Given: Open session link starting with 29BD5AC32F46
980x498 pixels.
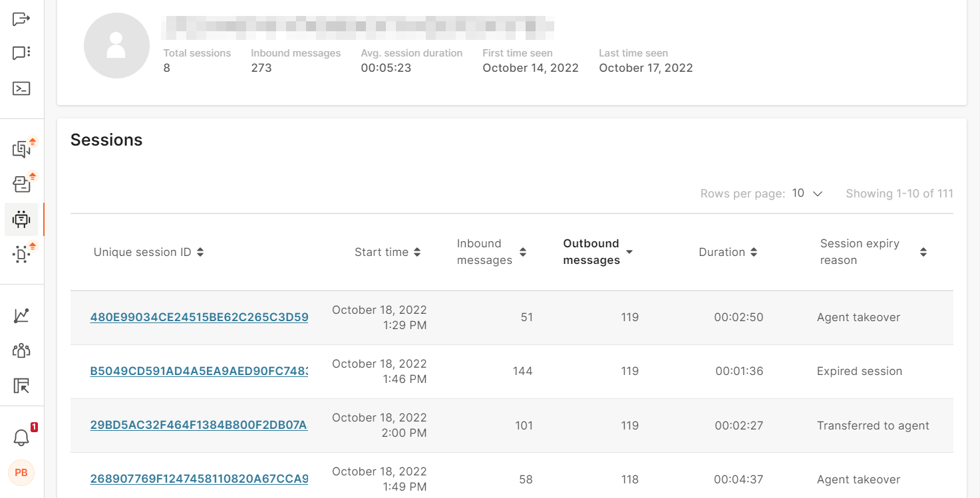Looking at the screenshot, I should pos(199,426).
